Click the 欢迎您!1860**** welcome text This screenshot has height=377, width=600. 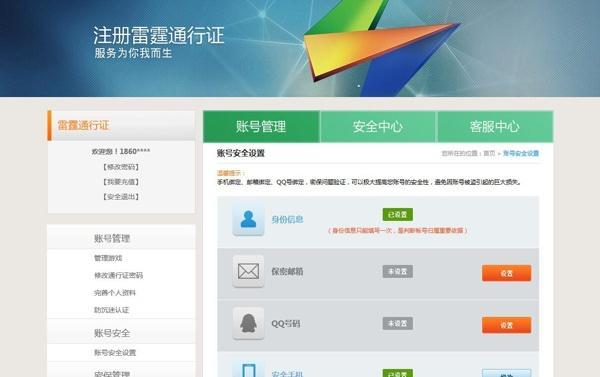121,152
